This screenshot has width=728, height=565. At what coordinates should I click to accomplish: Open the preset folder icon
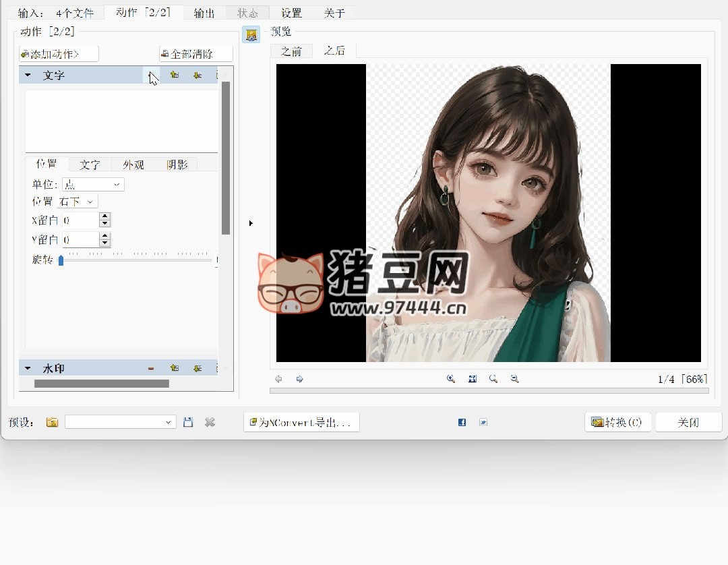pos(52,422)
